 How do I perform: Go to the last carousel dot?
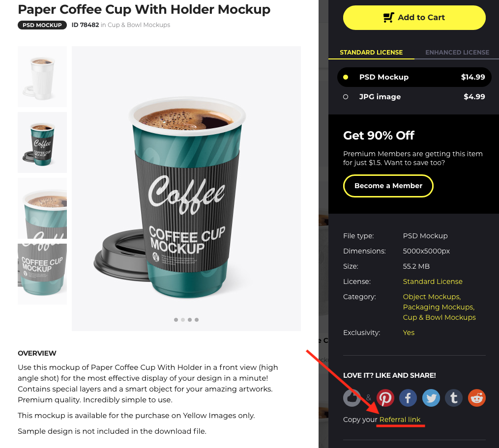pyautogui.click(x=197, y=320)
